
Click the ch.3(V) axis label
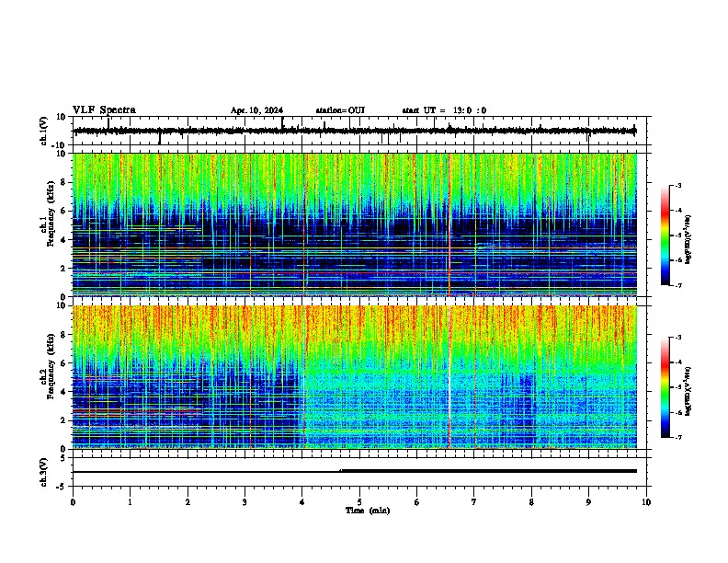click(44, 472)
